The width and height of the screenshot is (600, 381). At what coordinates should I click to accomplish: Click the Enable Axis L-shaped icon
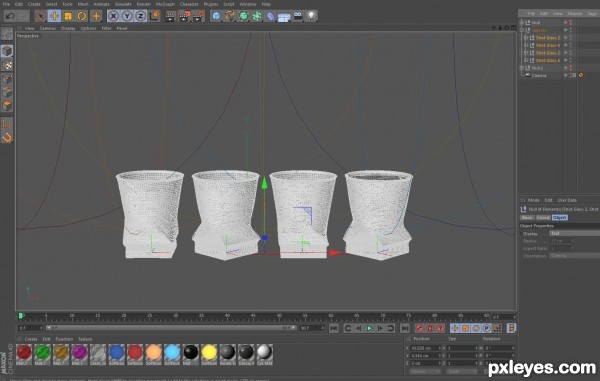pyautogui.click(x=7, y=124)
